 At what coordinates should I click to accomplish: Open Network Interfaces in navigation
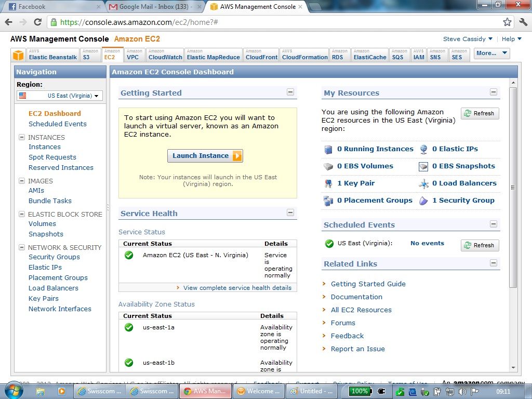click(x=60, y=309)
